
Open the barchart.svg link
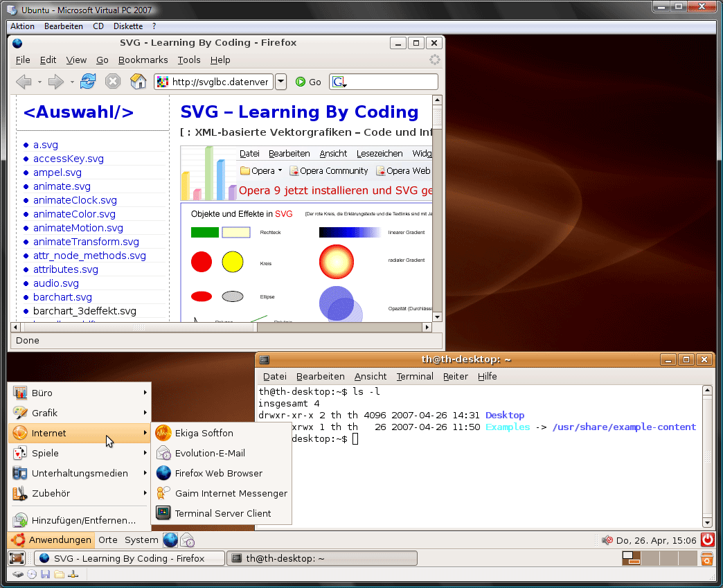(62, 297)
